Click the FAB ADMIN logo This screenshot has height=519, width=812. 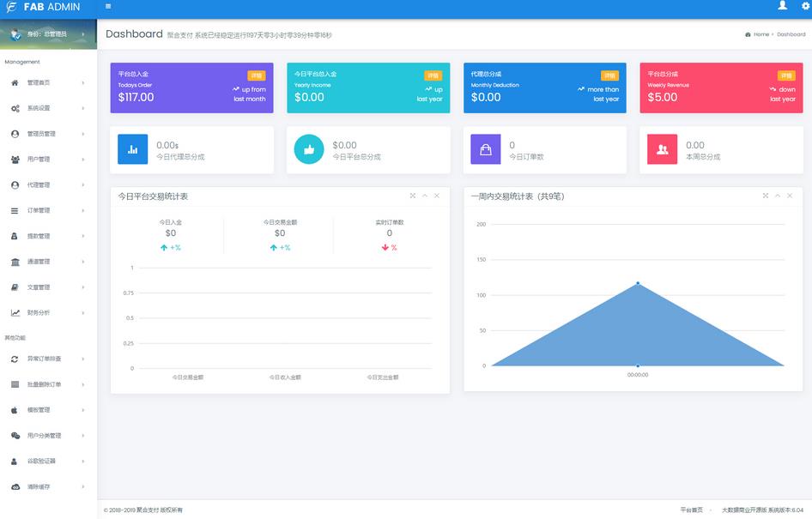(43, 7)
